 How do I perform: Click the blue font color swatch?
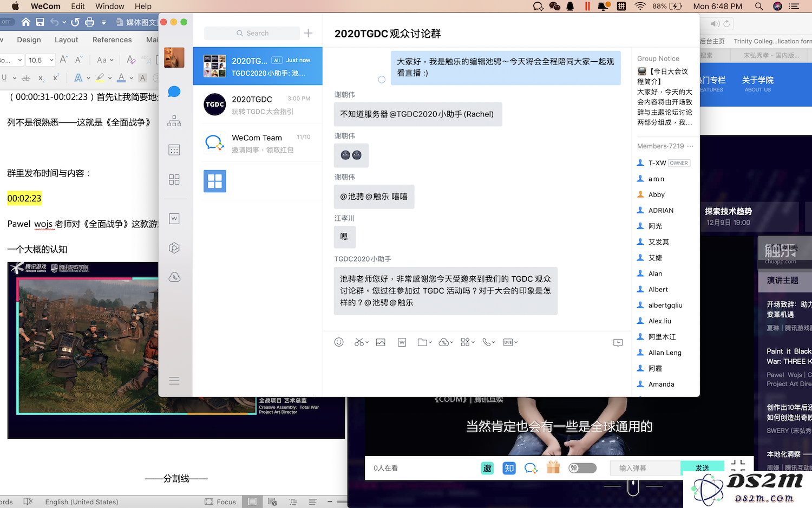(121, 78)
